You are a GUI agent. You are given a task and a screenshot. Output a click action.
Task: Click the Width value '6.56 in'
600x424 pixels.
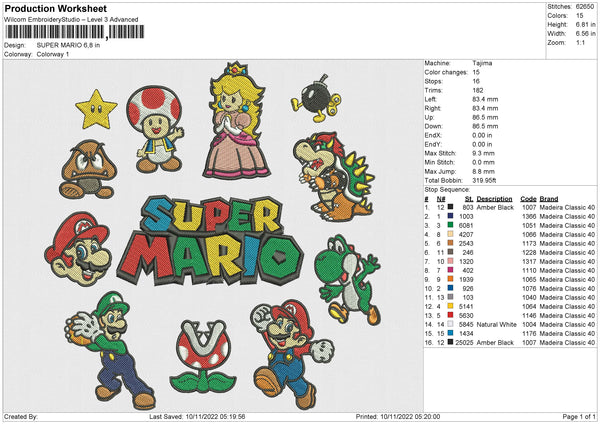point(586,34)
